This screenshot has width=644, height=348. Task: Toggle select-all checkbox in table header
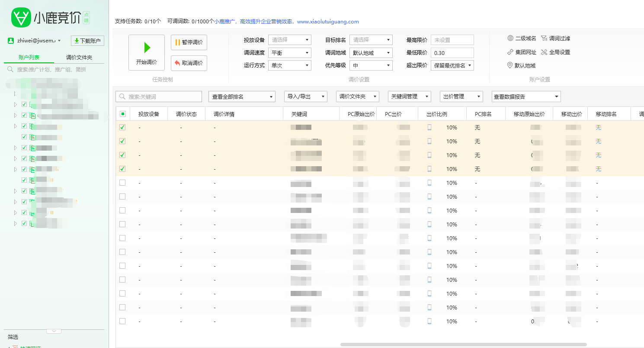coord(123,114)
